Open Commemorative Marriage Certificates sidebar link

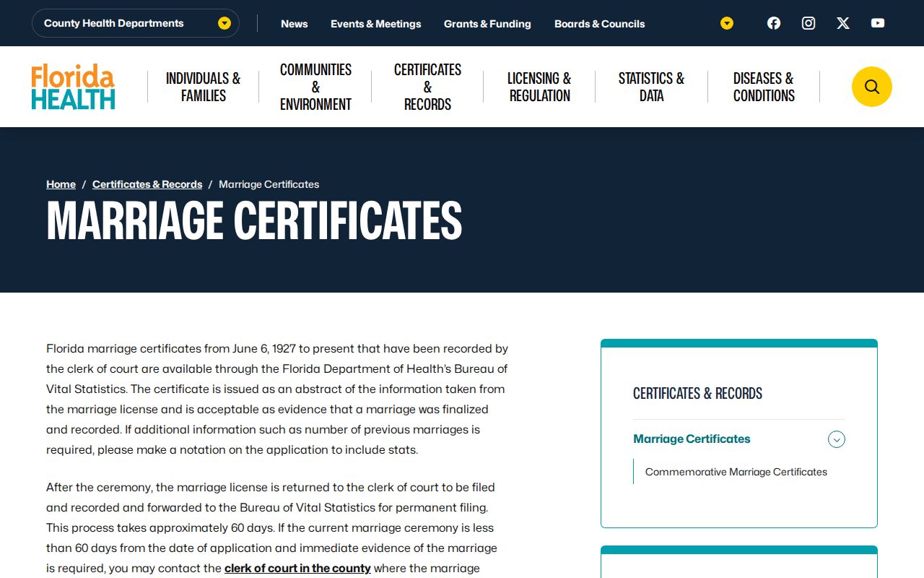point(736,472)
